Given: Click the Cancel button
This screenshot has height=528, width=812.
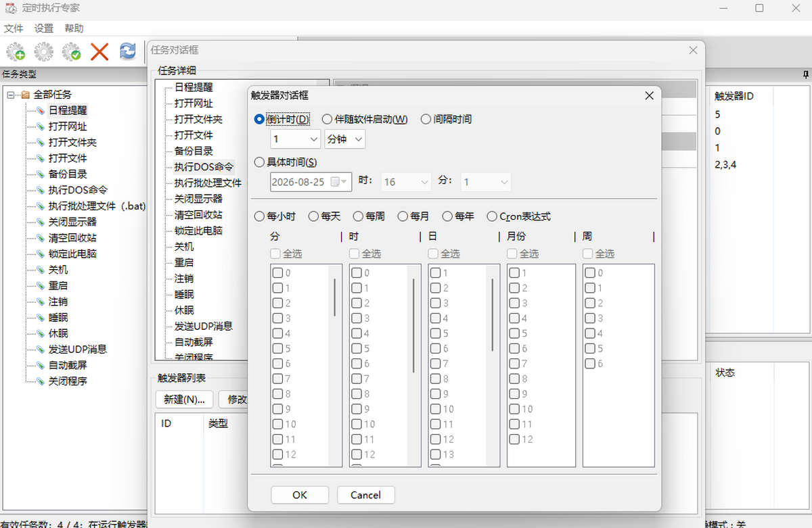Looking at the screenshot, I should 365,495.
